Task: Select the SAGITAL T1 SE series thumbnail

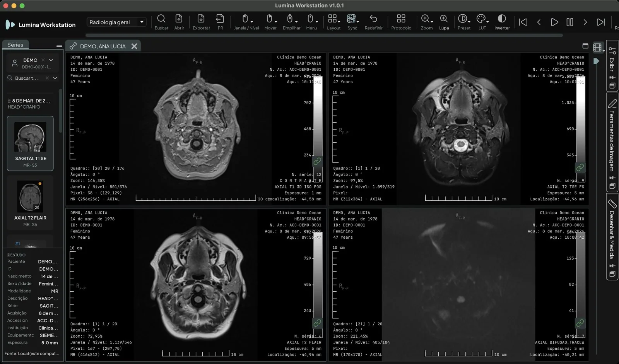Action: click(30, 143)
